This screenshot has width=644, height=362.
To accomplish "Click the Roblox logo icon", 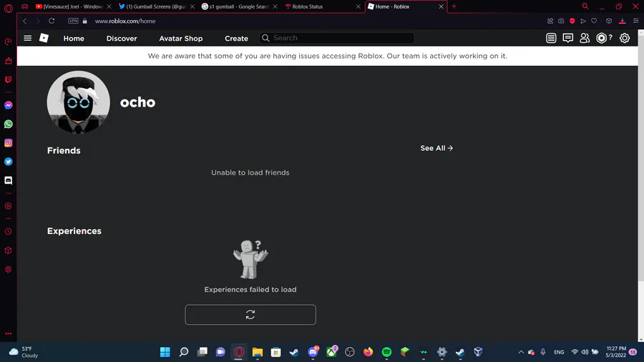I will tap(44, 38).
